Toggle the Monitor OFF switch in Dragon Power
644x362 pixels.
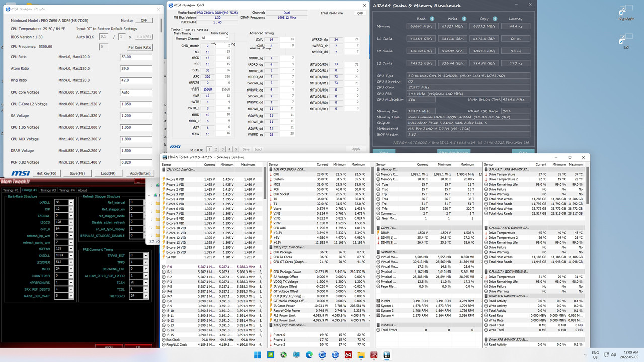(143, 21)
